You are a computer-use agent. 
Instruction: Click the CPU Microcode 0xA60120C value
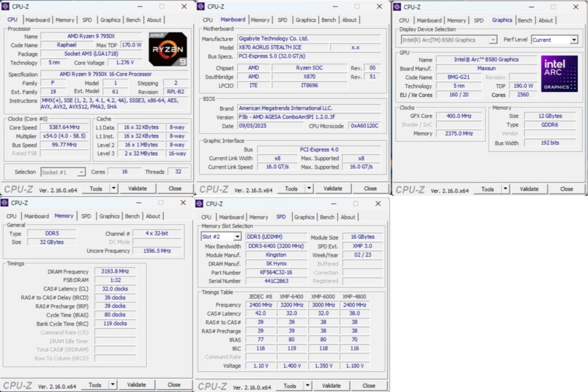(x=365, y=126)
